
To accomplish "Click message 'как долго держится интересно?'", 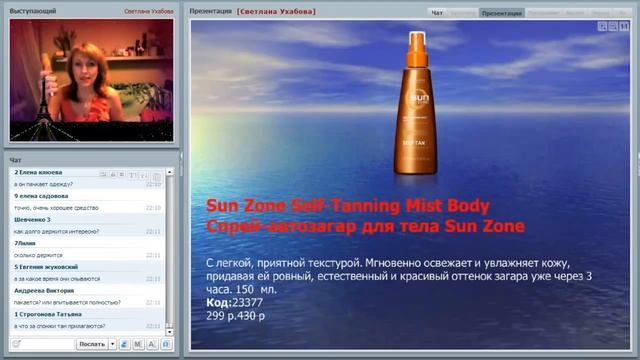I will pyautogui.click(x=56, y=231).
